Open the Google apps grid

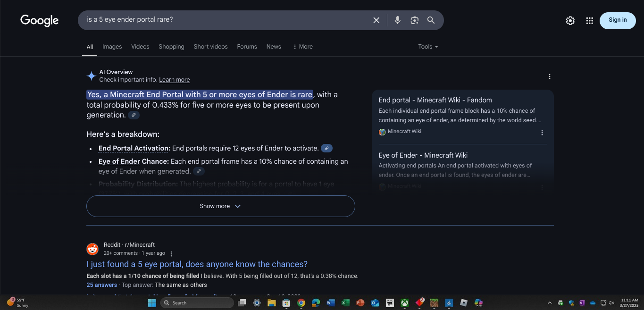(x=589, y=20)
